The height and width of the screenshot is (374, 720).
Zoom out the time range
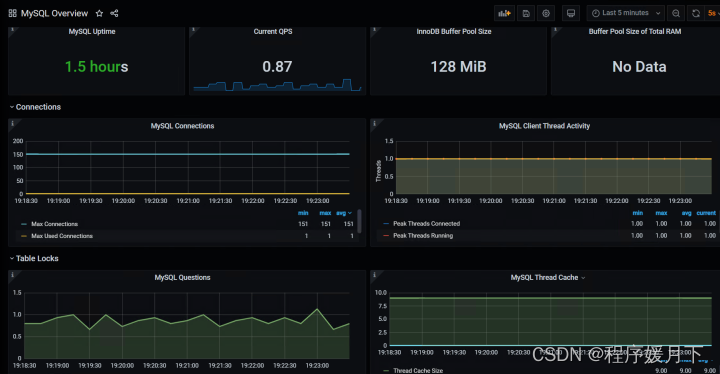click(676, 13)
